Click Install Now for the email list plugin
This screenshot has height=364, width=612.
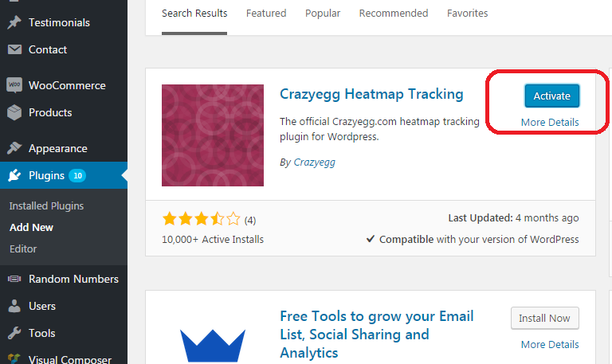(545, 319)
